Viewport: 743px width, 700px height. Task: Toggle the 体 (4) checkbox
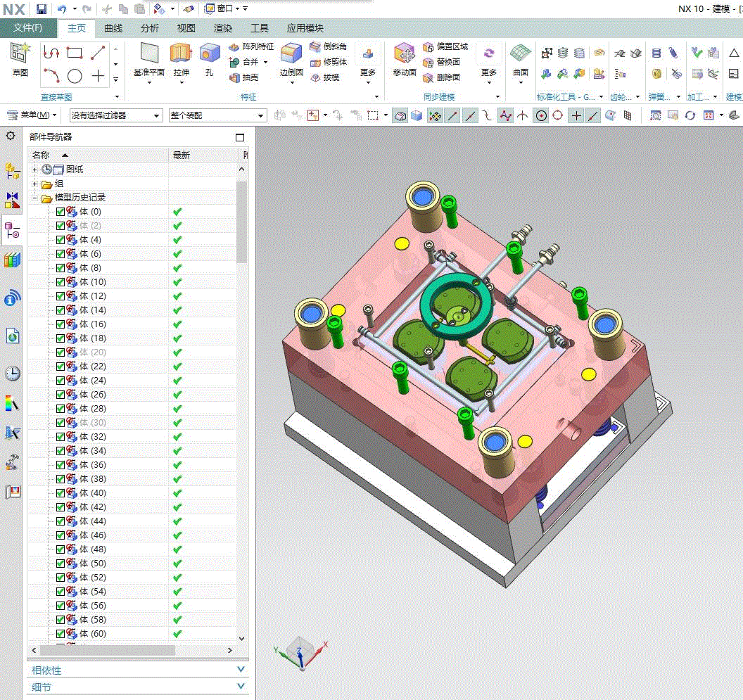61,240
